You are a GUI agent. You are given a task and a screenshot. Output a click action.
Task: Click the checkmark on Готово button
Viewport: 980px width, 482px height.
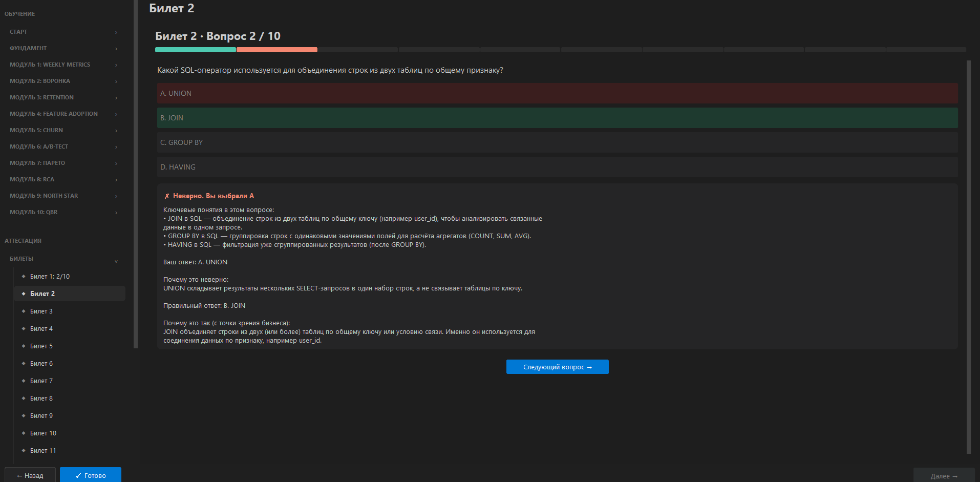[x=78, y=476]
